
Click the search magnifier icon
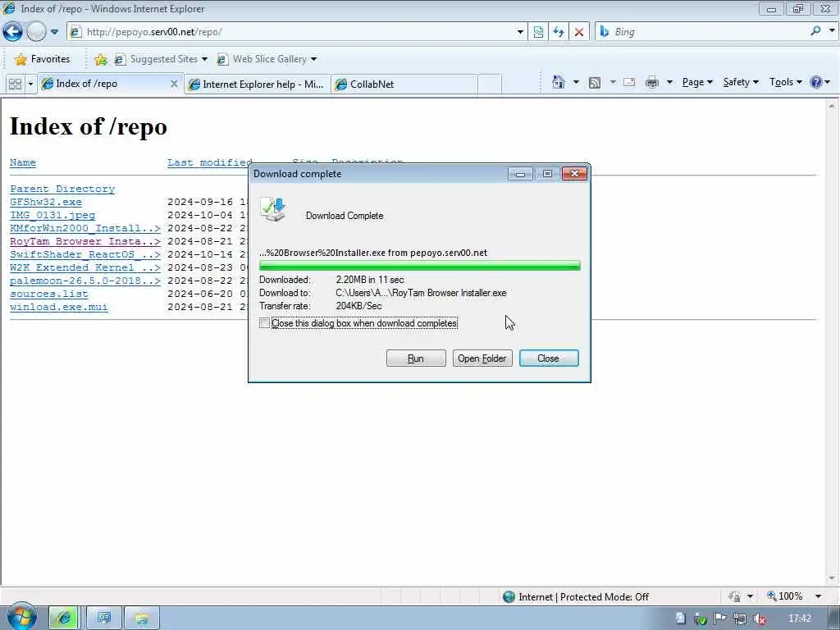815,31
